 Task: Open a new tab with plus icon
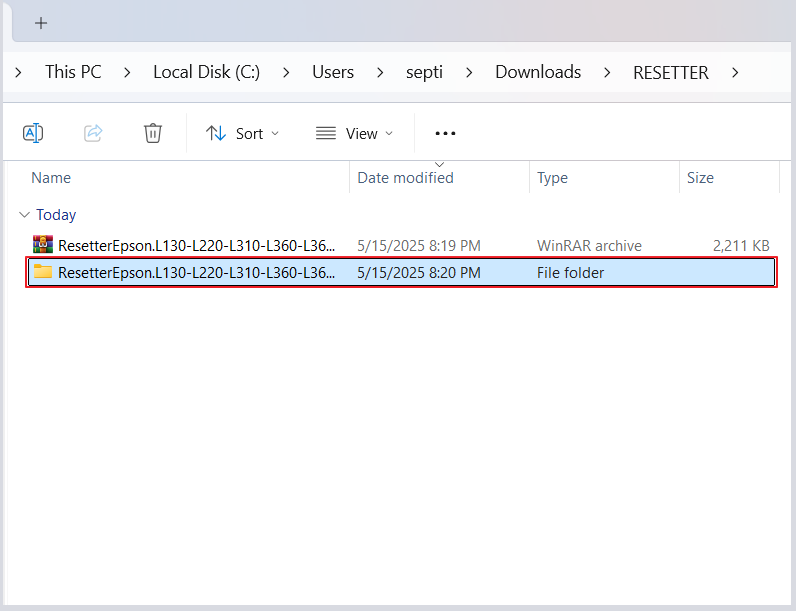coord(41,23)
